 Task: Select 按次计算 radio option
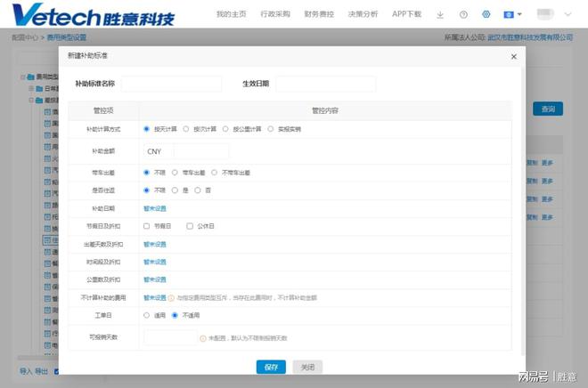186,129
